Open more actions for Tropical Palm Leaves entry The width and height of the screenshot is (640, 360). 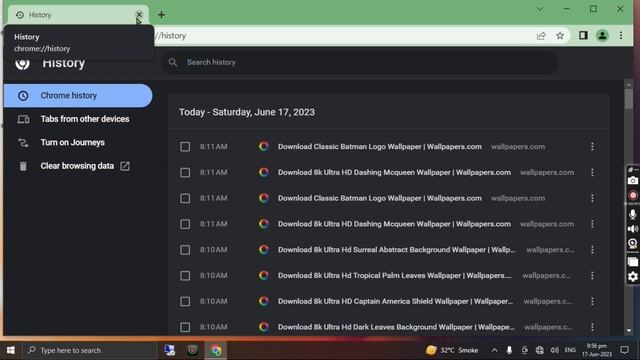[592, 276]
